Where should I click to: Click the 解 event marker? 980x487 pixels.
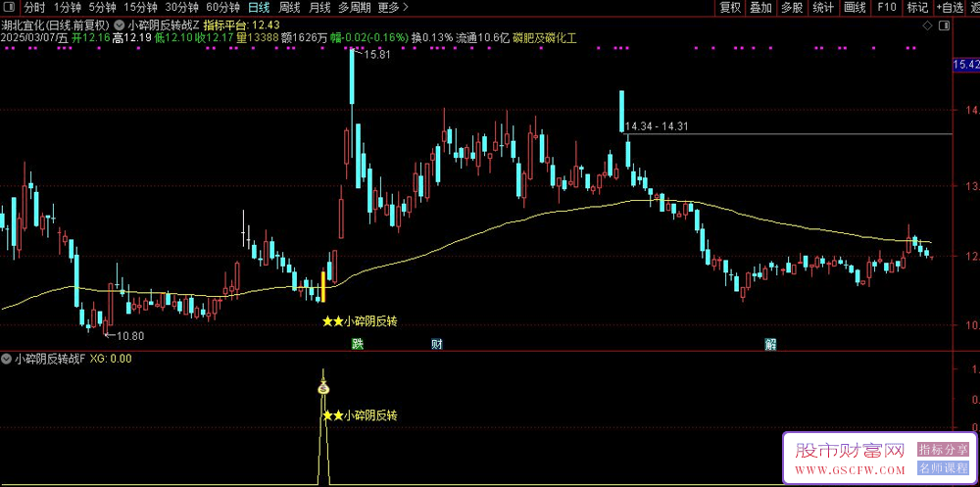pos(770,344)
